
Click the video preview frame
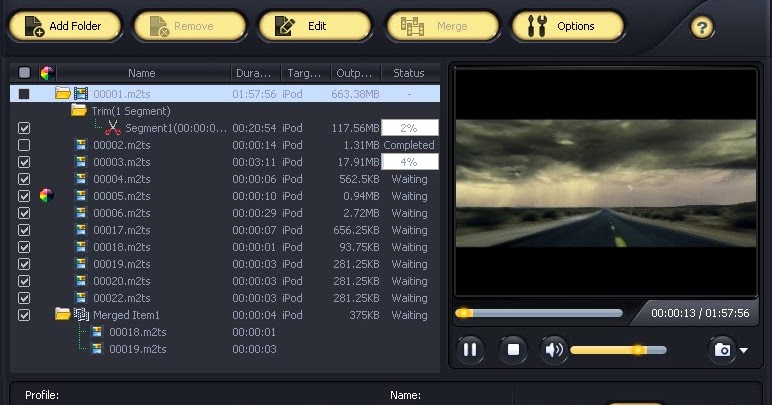pos(606,183)
